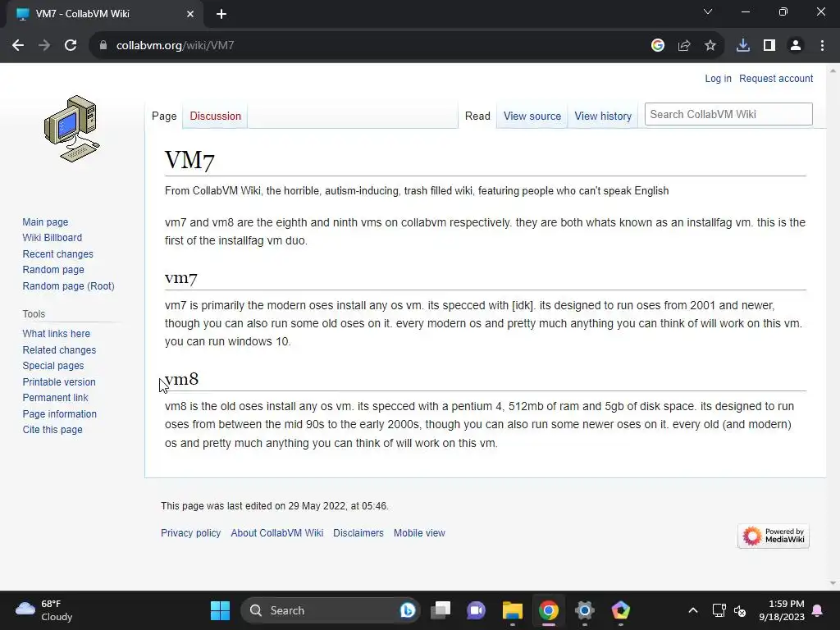
Task: Open the Google icon in address bar
Action: (658, 46)
